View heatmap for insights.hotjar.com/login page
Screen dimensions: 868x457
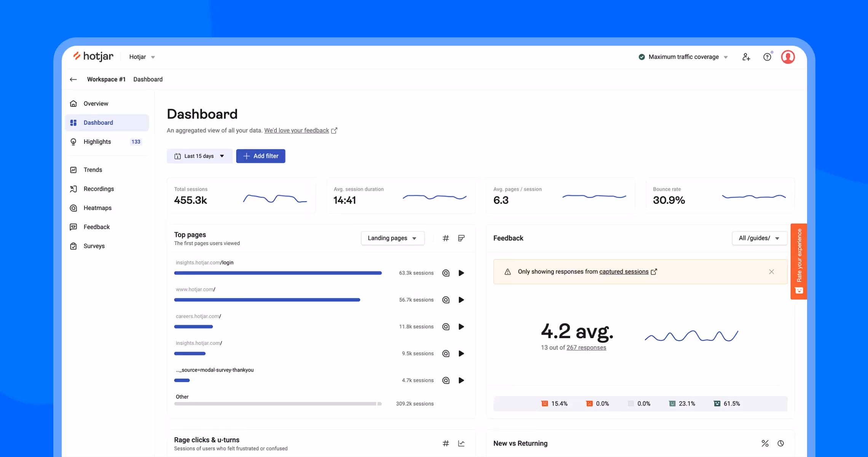[446, 273]
